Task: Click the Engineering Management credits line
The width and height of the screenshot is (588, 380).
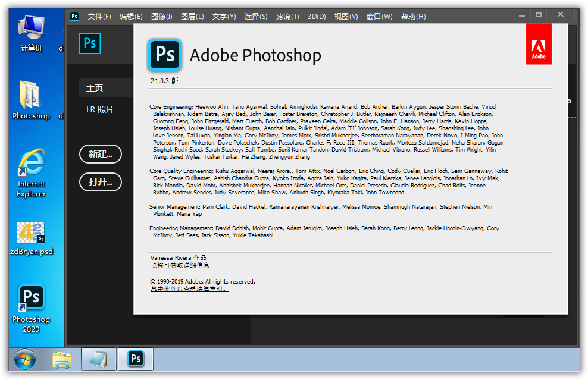Action: point(324,231)
